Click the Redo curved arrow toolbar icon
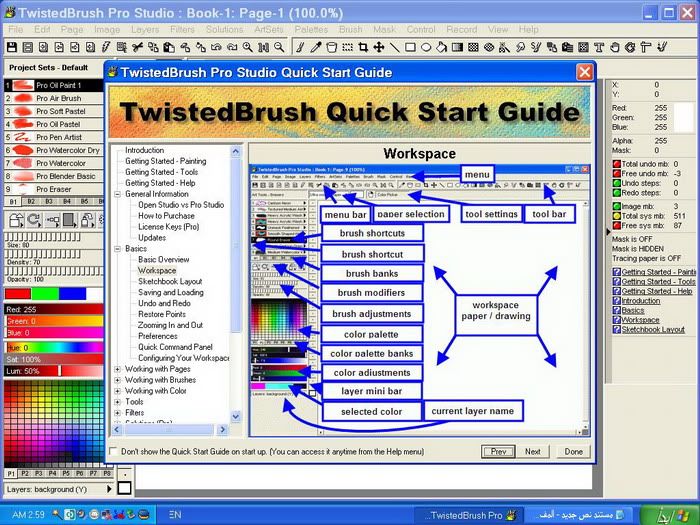 pos(232,47)
